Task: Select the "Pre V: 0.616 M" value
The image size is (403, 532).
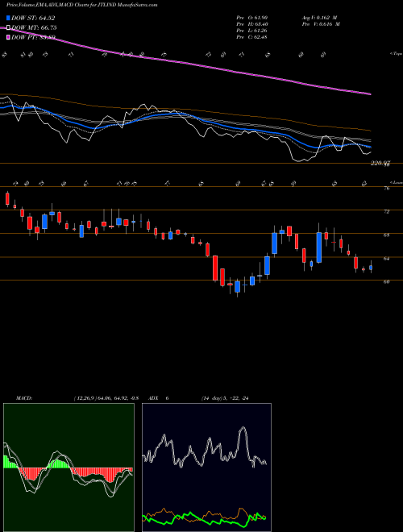Action: [x=320, y=24]
